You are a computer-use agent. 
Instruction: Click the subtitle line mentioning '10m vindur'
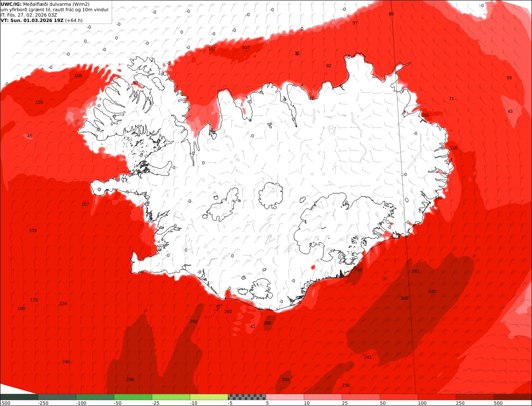[x=55, y=10]
